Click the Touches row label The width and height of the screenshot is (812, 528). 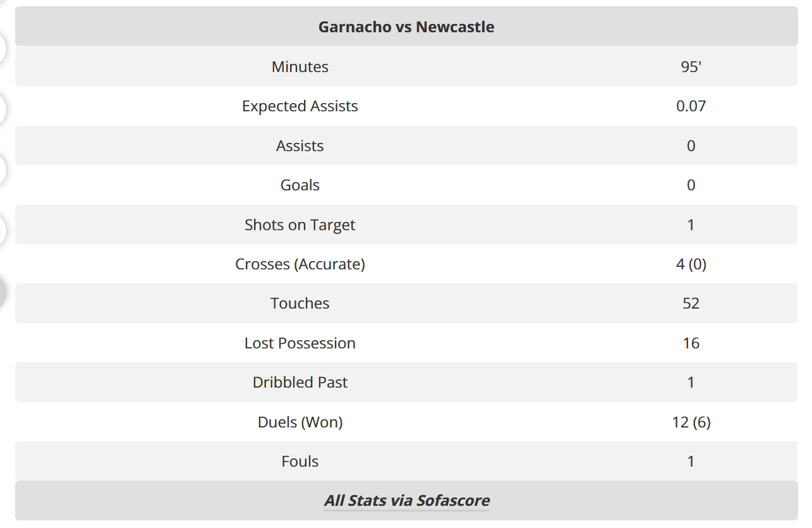[x=300, y=304]
